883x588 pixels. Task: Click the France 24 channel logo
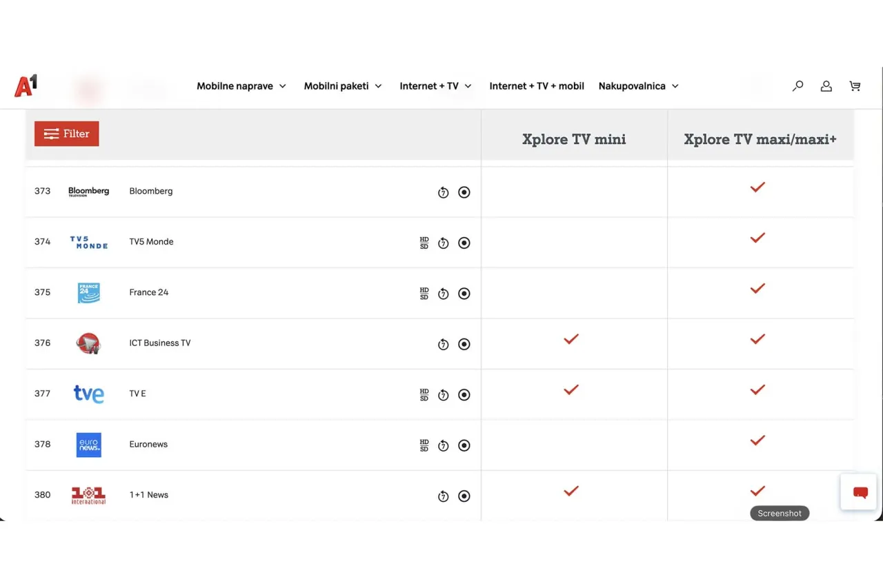click(x=88, y=293)
